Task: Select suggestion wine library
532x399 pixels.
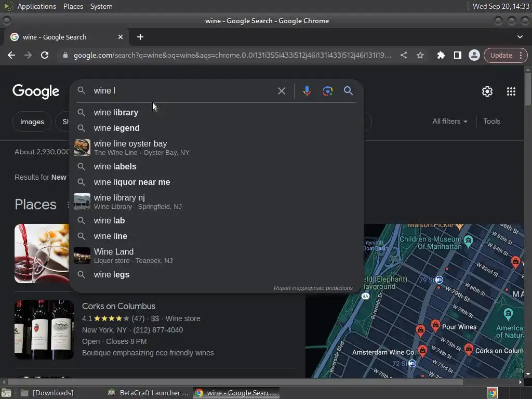Action: pos(217,112)
